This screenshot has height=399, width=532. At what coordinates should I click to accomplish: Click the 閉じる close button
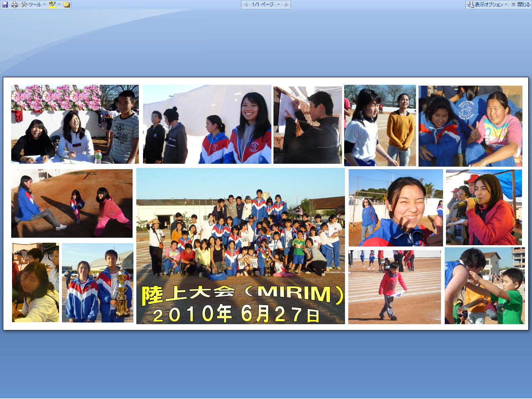(520, 4)
